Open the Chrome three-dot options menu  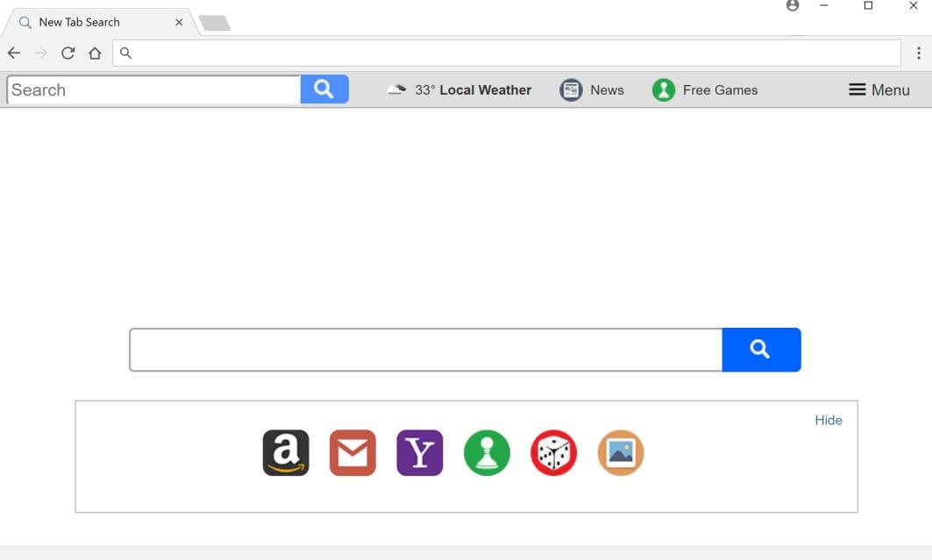(x=918, y=53)
